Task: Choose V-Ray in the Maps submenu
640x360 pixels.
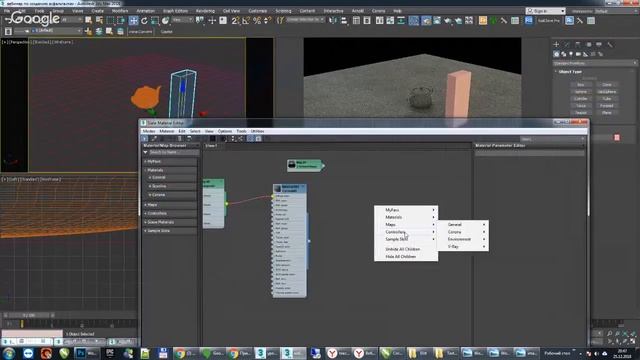Action: (463, 247)
